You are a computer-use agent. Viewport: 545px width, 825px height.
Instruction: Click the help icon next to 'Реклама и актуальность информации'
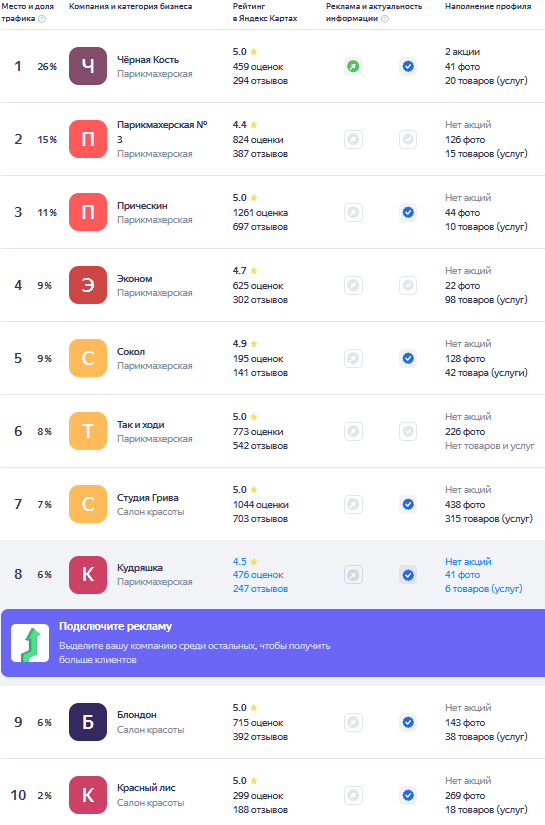click(x=385, y=19)
